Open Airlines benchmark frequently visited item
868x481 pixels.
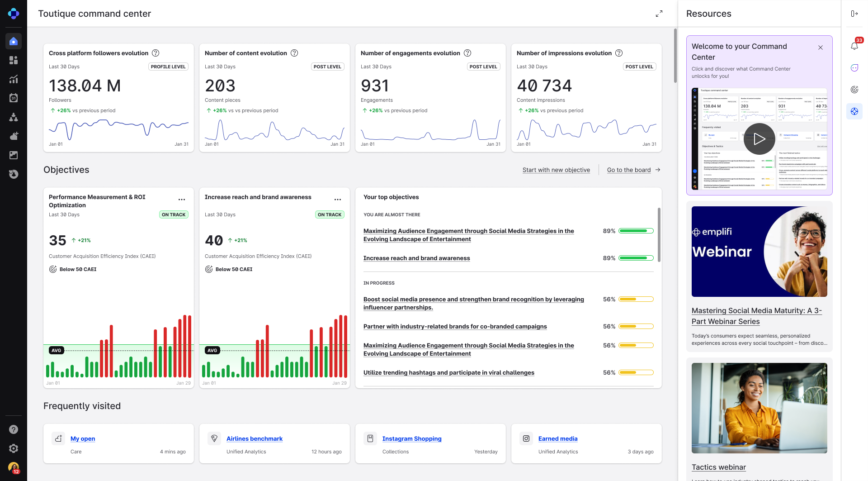point(254,438)
